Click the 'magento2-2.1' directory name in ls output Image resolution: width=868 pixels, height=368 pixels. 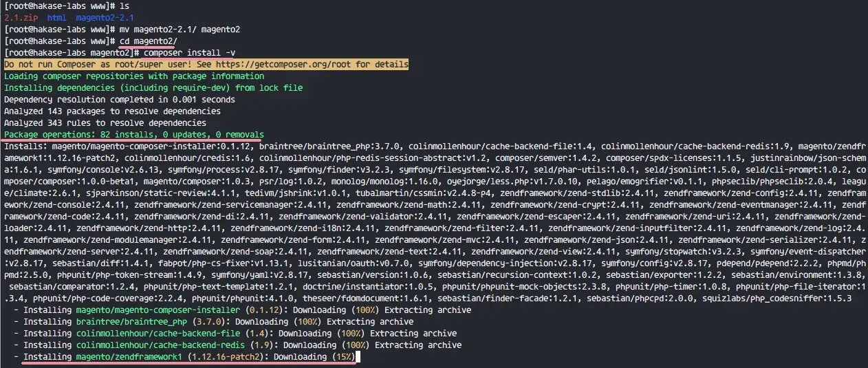(105, 17)
